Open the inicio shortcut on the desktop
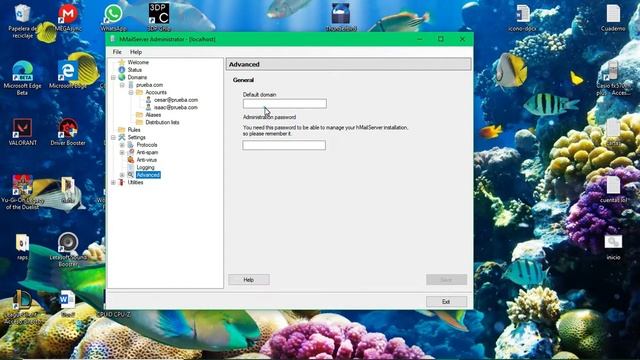This screenshot has width=640, height=360. pyautogui.click(x=613, y=247)
